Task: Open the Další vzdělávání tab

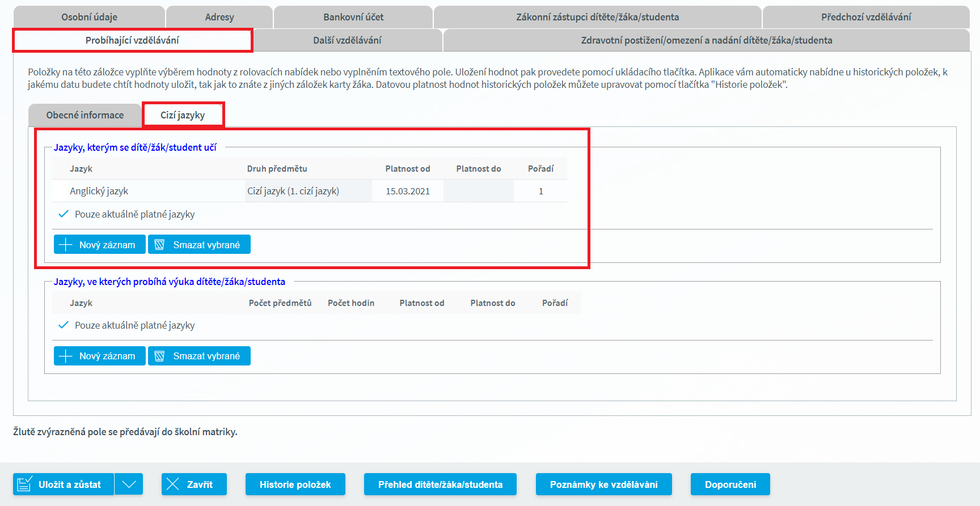Action: pyautogui.click(x=347, y=40)
